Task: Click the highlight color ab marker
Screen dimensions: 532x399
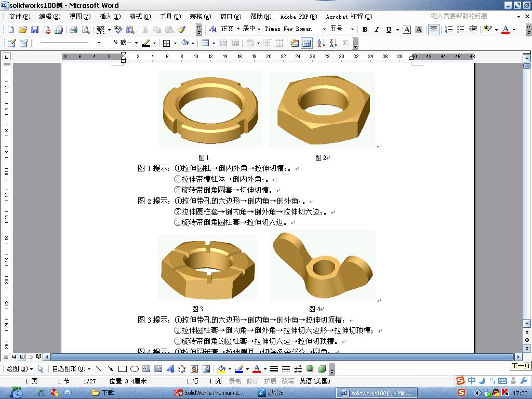Action: pos(487,29)
